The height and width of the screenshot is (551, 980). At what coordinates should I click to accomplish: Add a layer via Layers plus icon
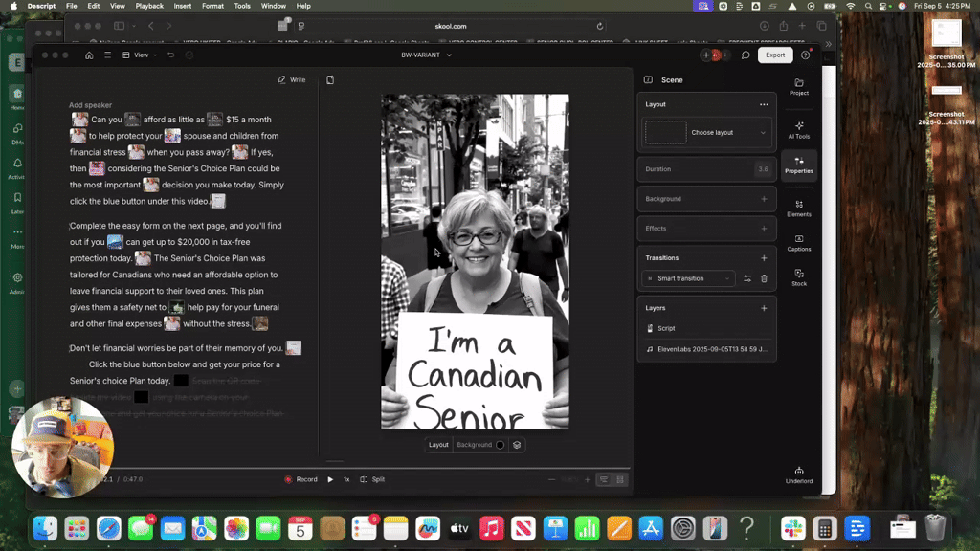click(x=764, y=308)
